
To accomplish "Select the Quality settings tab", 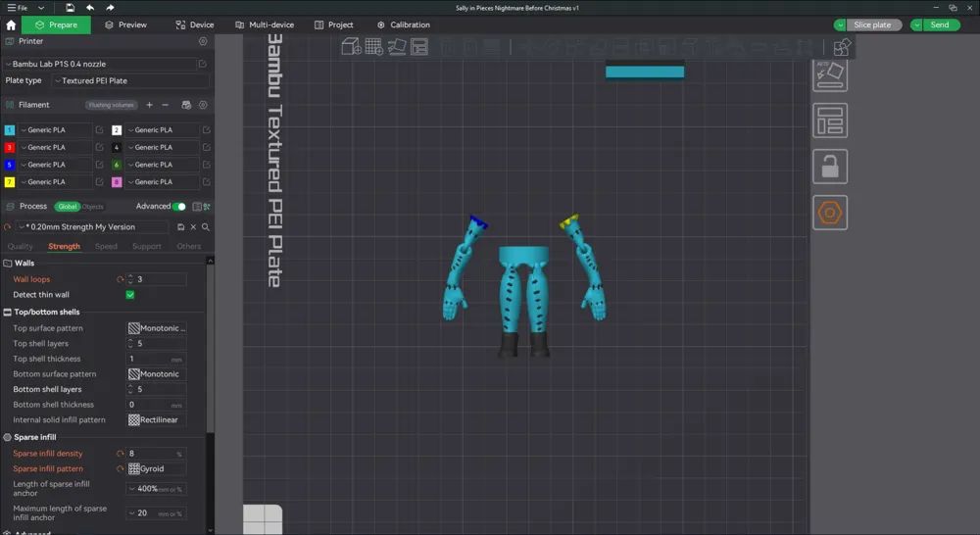I will (x=20, y=246).
